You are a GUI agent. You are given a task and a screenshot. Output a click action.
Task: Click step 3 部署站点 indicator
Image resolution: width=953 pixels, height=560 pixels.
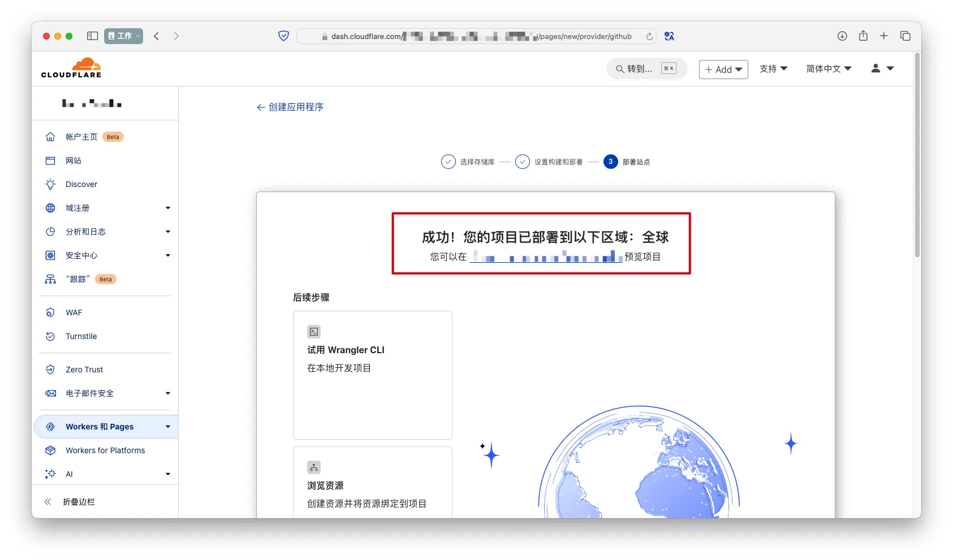[x=611, y=162]
